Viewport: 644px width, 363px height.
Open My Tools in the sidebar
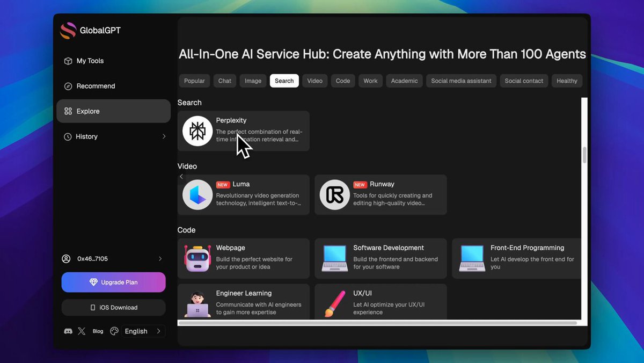tap(113, 61)
